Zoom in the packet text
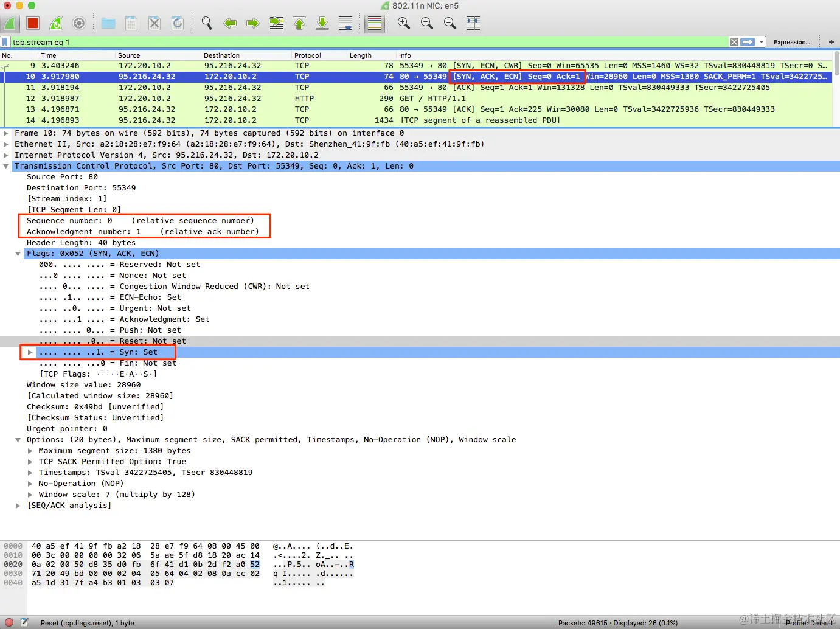This screenshot has height=629, width=840. (404, 23)
